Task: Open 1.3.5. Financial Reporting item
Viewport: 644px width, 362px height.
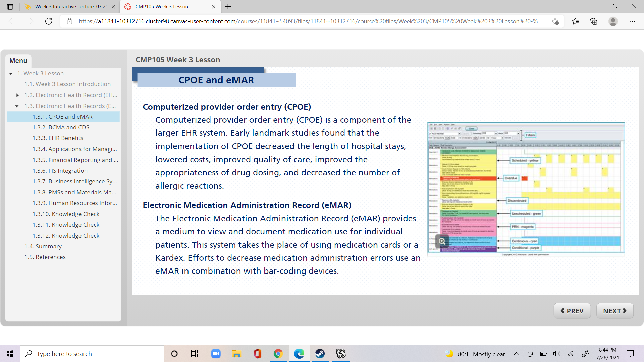Action: tap(75, 160)
